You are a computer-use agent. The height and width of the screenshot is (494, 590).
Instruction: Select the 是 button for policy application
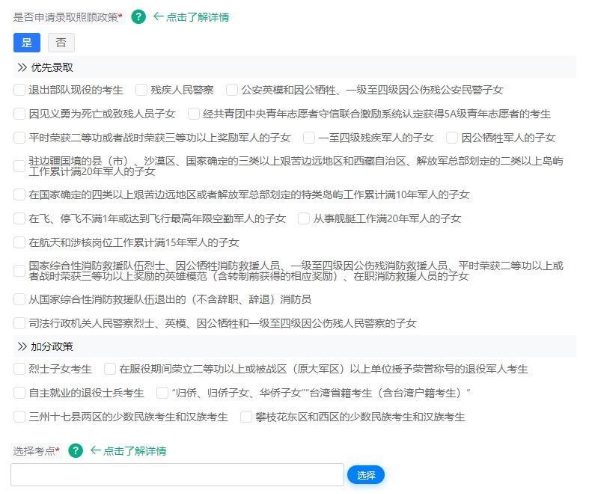point(27,43)
